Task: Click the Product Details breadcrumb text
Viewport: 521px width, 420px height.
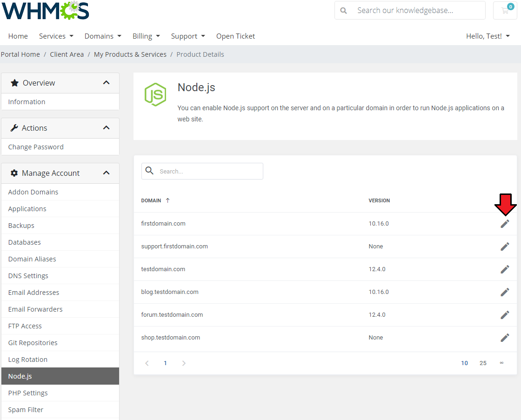Action: coord(200,54)
